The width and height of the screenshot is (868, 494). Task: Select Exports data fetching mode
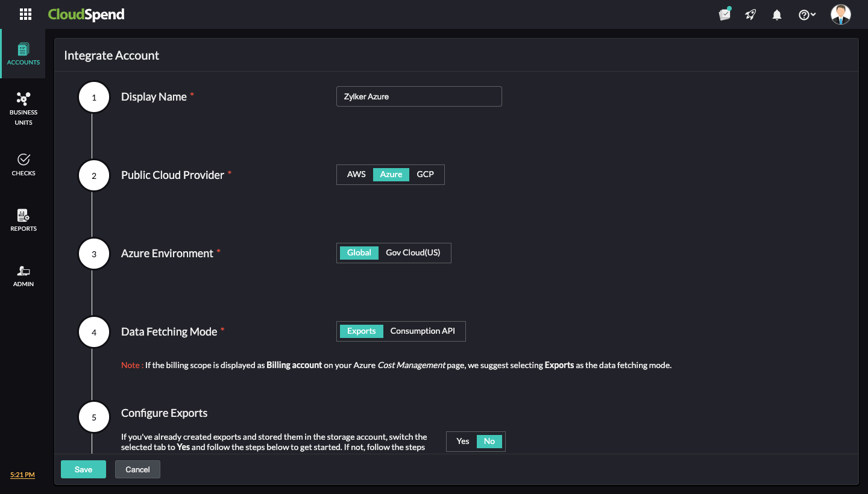pos(362,331)
